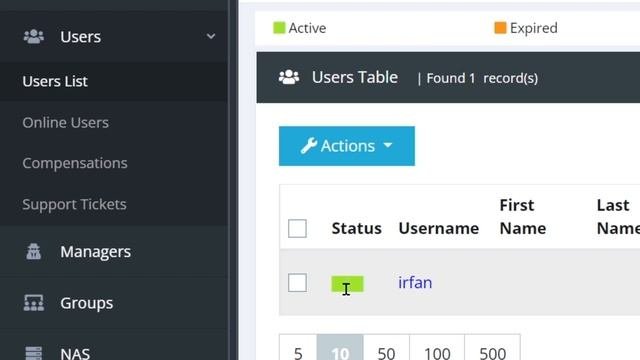The width and height of the screenshot is (640, 360).
Task: Click the Managers icon in sidebar
Action: tap(33, 251)
